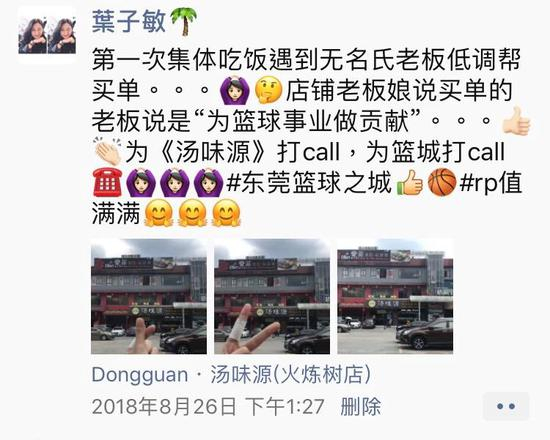Open the first restaurant photo thumbnail
Viewport: 550px width, 440px height.
tap(149, 296)
